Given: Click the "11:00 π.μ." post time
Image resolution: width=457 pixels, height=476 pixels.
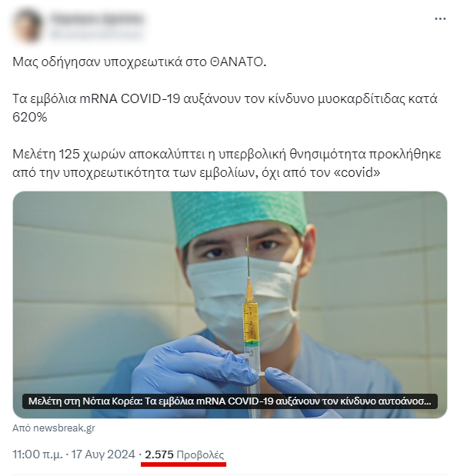Looking at the screenshot, I should (38, 454).
